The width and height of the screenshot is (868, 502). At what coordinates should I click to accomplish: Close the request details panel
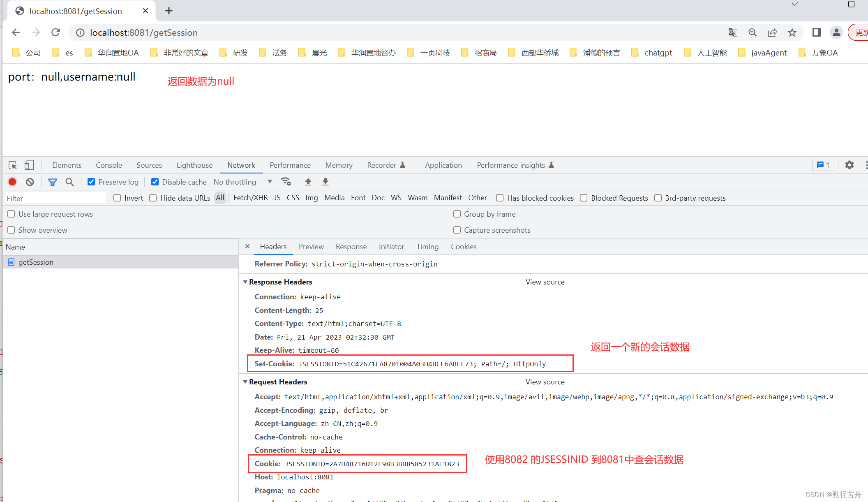(247, 246)
